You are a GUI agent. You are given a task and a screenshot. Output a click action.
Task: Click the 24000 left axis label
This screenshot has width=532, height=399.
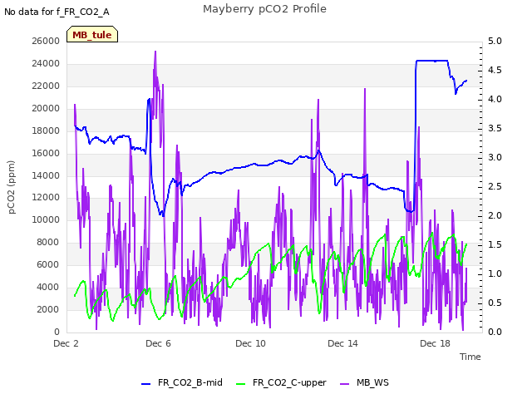[46, 63]
